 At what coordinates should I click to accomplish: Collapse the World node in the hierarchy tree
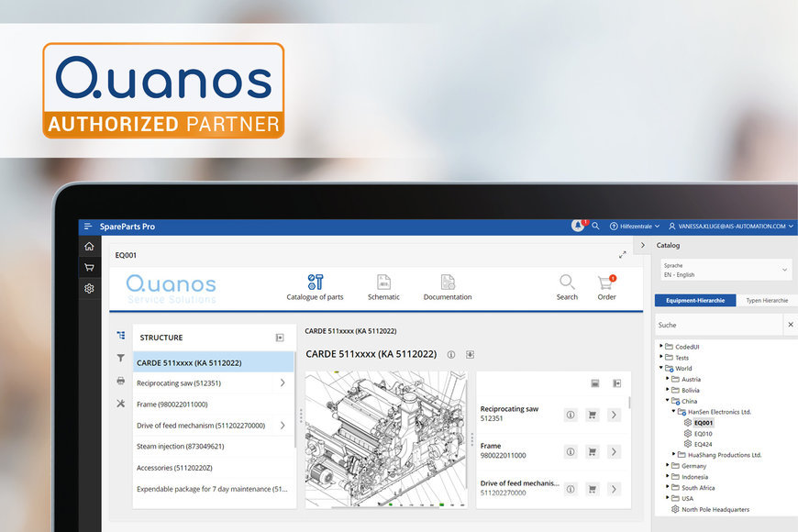662,368
